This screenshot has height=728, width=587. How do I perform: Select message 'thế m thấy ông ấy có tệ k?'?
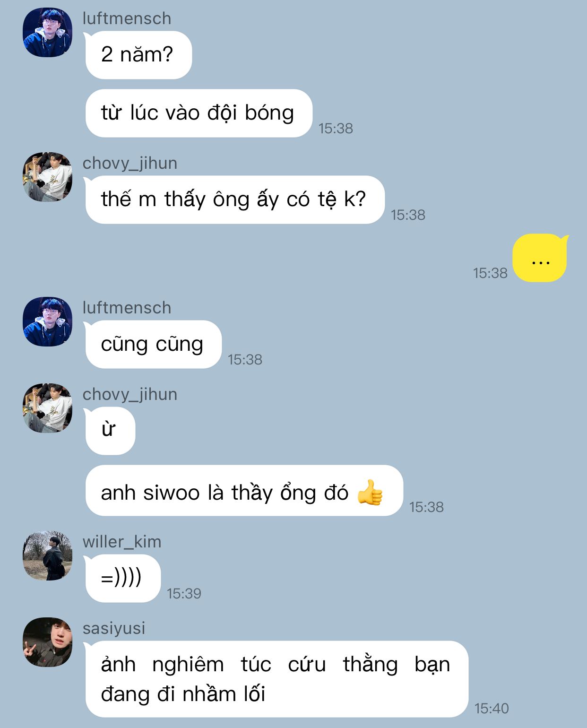234,199
